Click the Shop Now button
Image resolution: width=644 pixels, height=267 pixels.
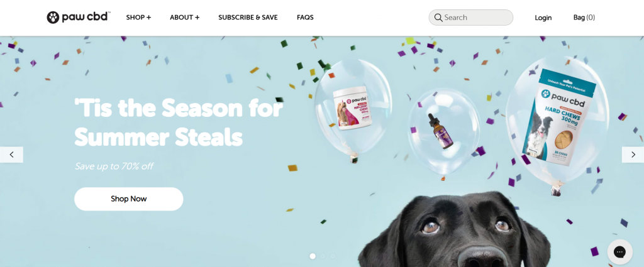[128, 199]
